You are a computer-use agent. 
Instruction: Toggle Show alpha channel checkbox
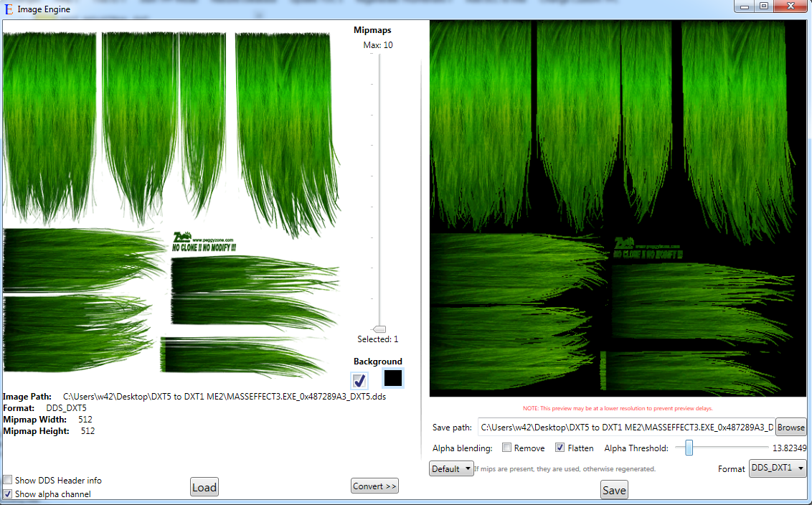(x=8, y=494)
